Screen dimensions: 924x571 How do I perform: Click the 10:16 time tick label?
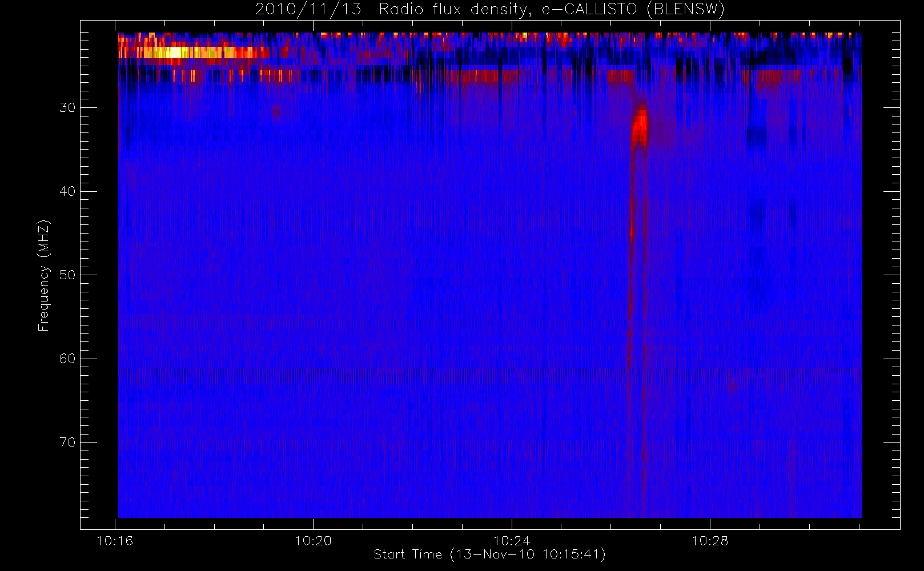115,541
